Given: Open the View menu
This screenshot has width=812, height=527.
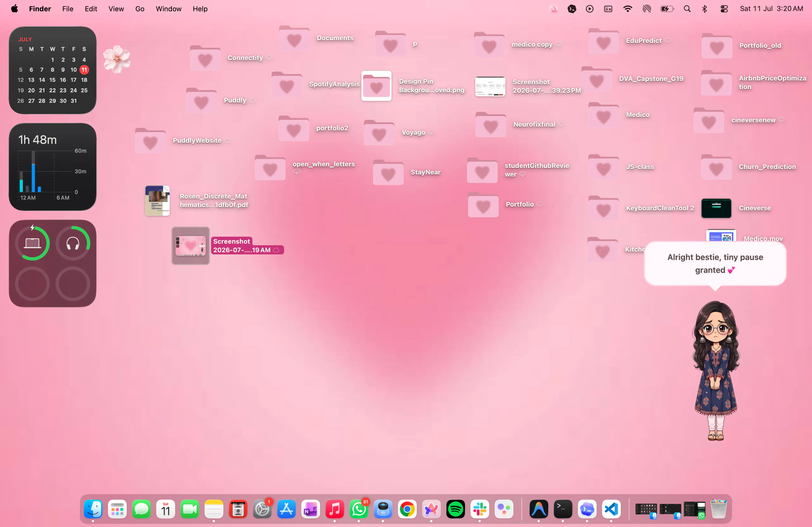Looking at the screenshot, I should pyautogui.click(x=116, y=9).
